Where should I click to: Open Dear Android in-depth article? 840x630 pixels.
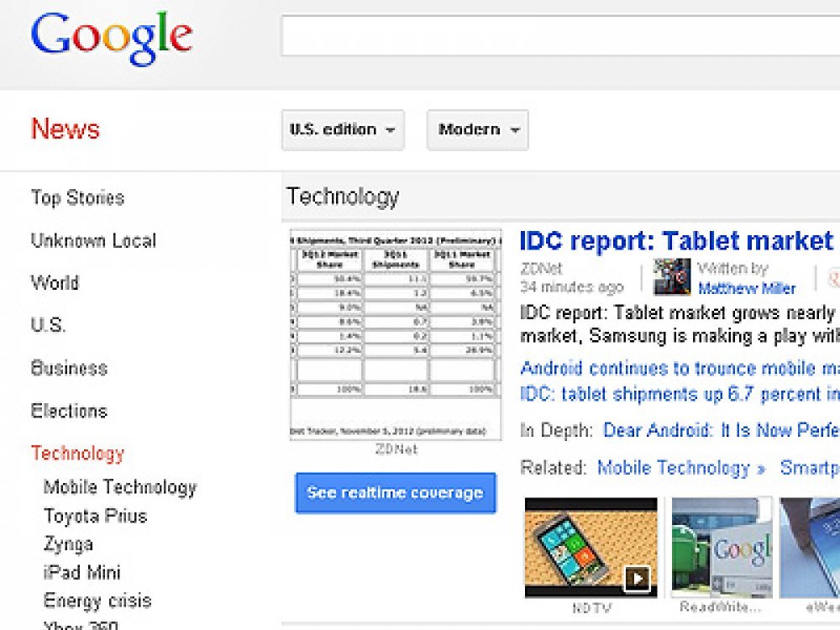(721, 430)
